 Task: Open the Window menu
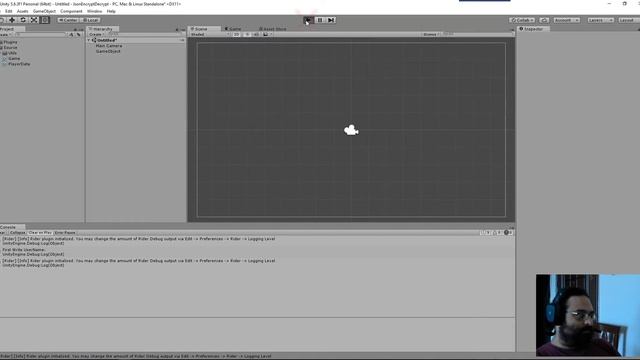point(94,11)
